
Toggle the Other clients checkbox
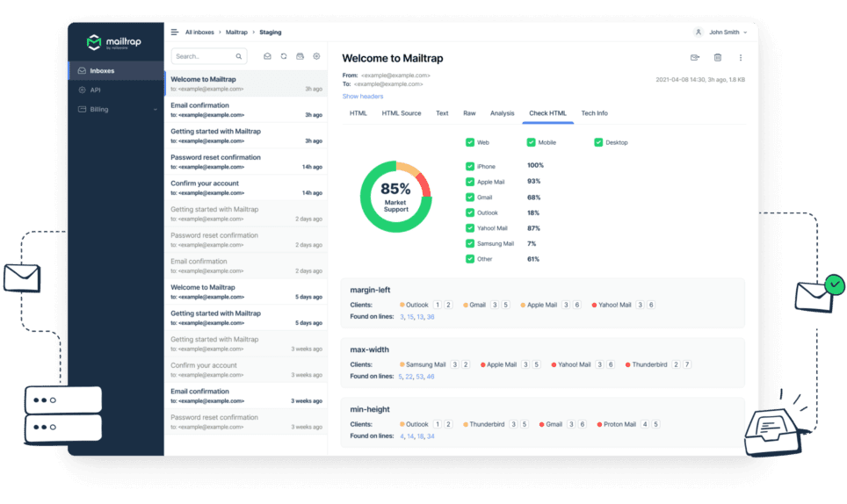469,259
